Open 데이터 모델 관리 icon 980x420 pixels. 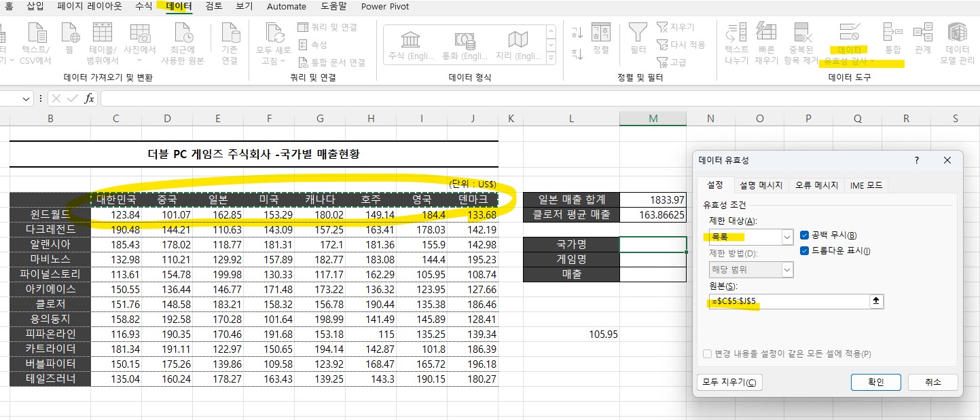coord(958,32)
